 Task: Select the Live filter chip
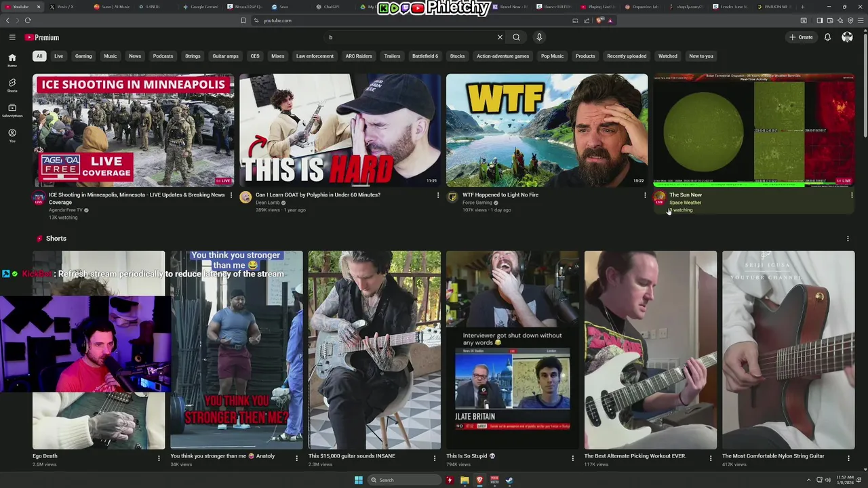coord(58,56)
